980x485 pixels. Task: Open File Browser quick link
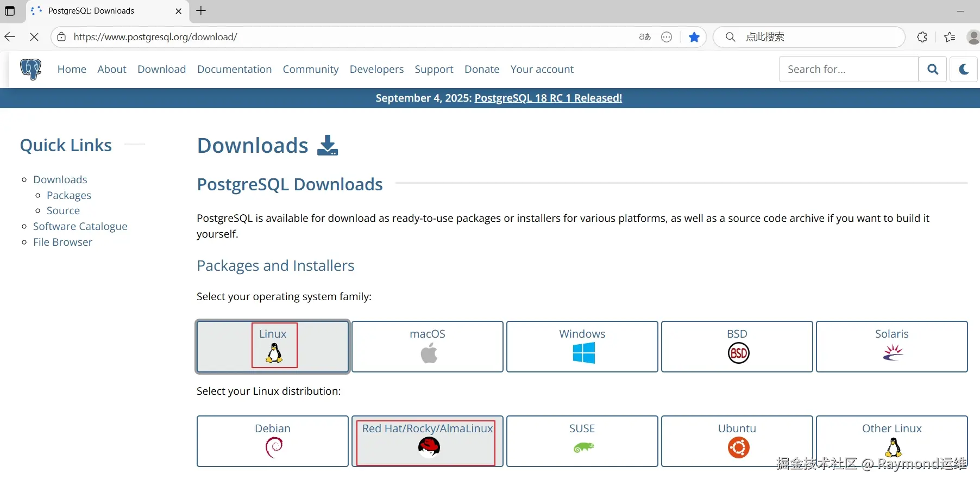point(63,242)
